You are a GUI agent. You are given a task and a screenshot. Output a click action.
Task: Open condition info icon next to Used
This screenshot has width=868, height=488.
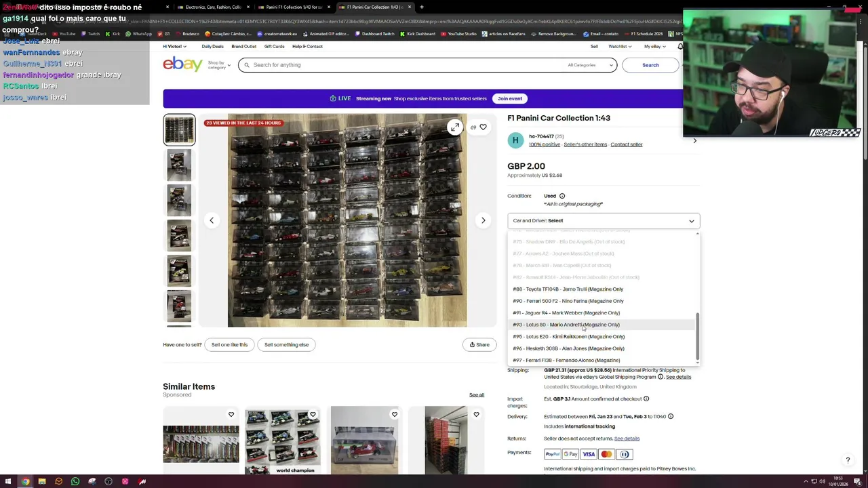pyautogui.click(x=561, y=196)
